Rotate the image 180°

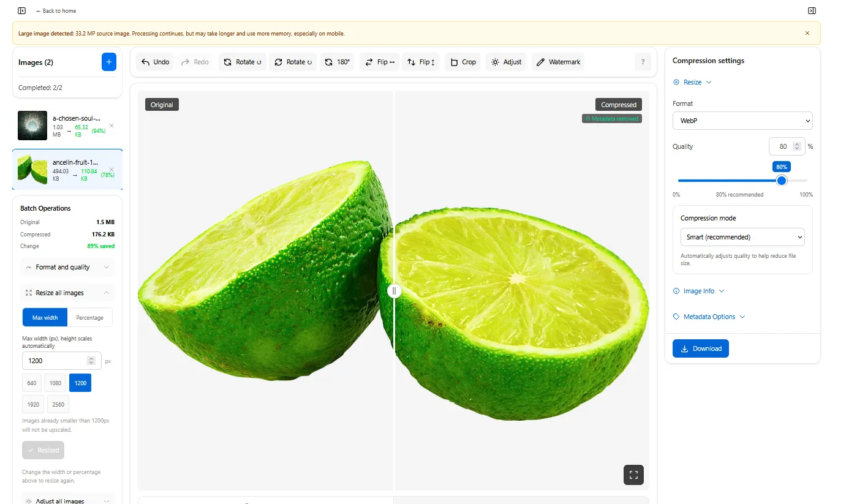pos(337,62)
